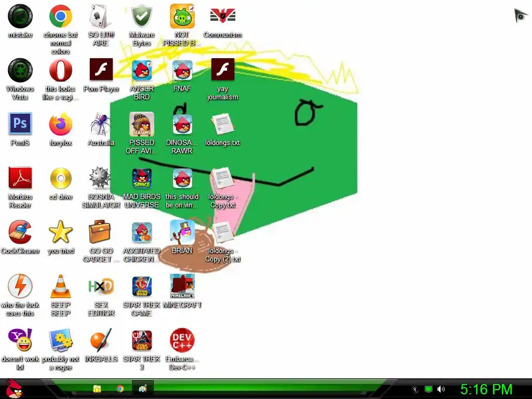Open the 'ANGER BIRD' icon

pos(142,70)
